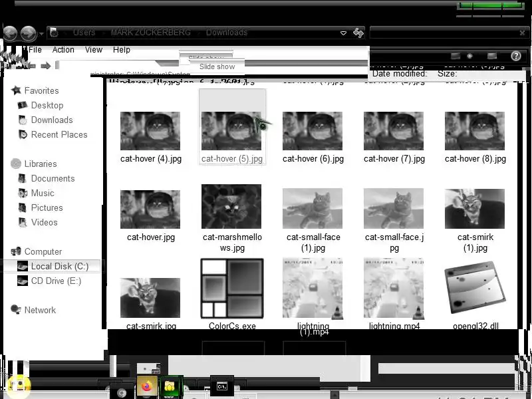This screenshot has width=532, height=399.
Task: Open the Music library
Action: [43, 193]
